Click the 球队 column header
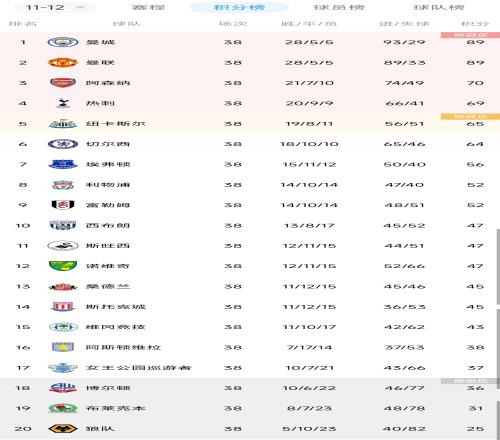The height and width of the screenshot is (440, 500). pyautogui.click(x=127, y=24)
